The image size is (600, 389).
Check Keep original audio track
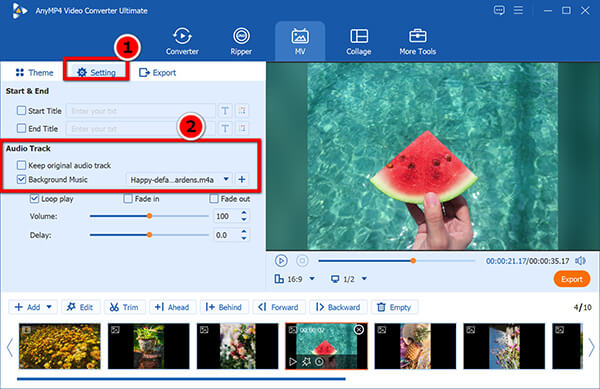click(21, 165)
